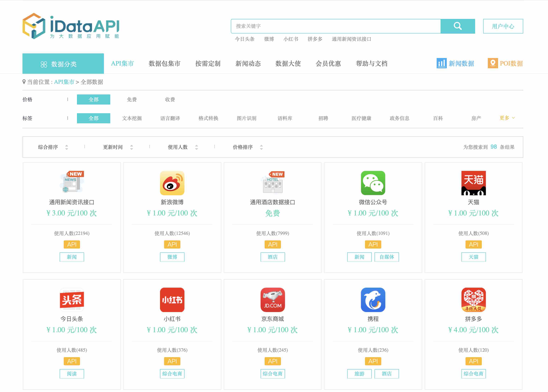Select the 收费 price filter
The image size is (548, 392).
(x=170, y=99)
